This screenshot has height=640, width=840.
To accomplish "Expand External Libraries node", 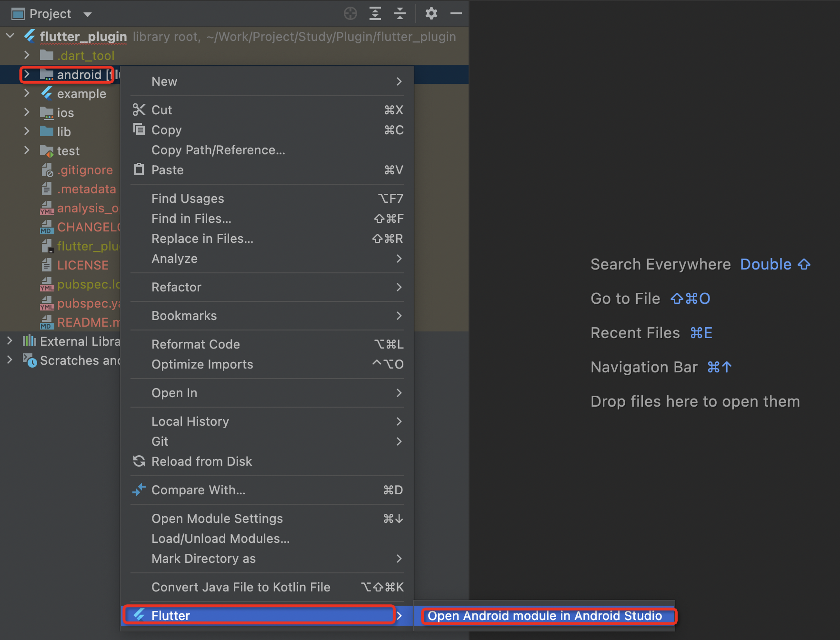I will 10,341.
